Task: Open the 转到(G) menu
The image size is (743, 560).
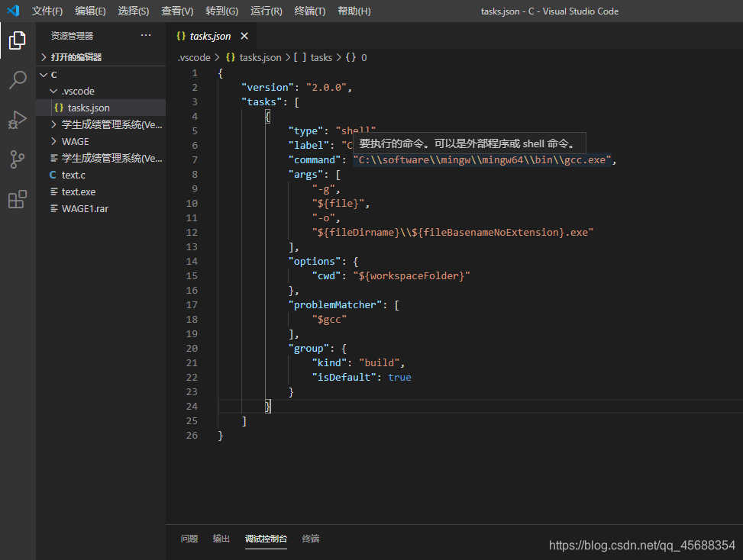Action: tap(221, 11)
